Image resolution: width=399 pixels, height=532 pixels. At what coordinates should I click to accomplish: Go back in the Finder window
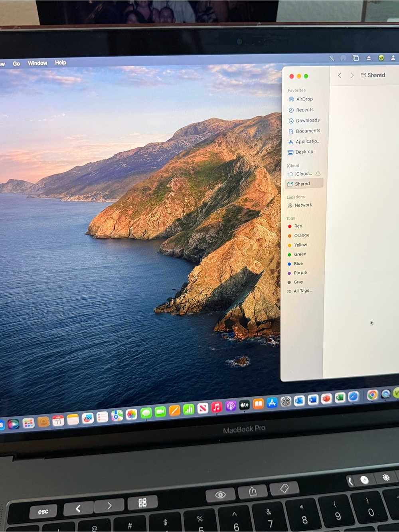[340, 75]
